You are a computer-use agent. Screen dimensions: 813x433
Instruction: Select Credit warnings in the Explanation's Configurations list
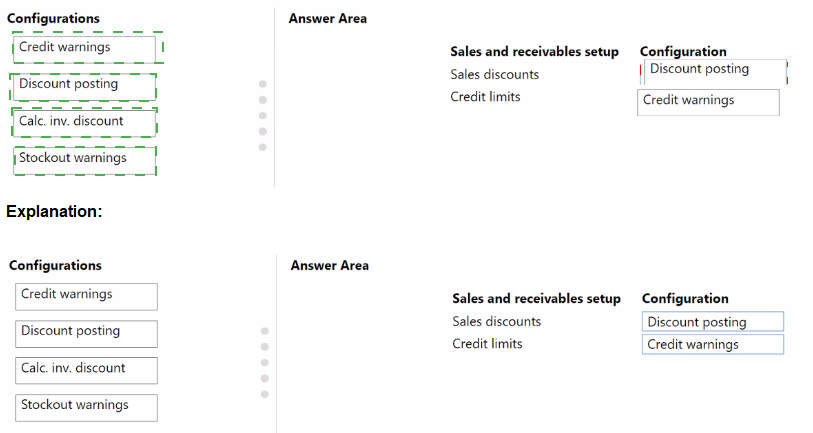[x=86, y=295]
